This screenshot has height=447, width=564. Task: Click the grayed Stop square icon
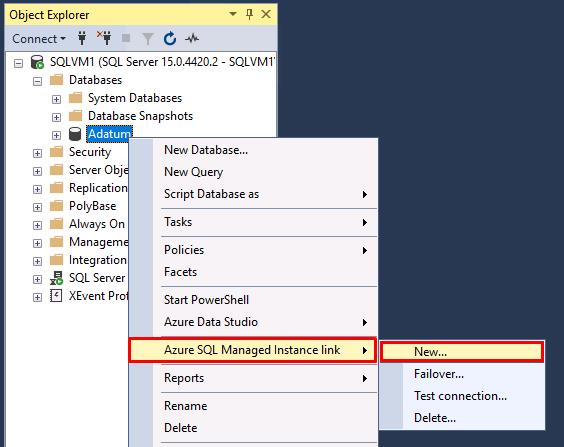tap(126, 38)
